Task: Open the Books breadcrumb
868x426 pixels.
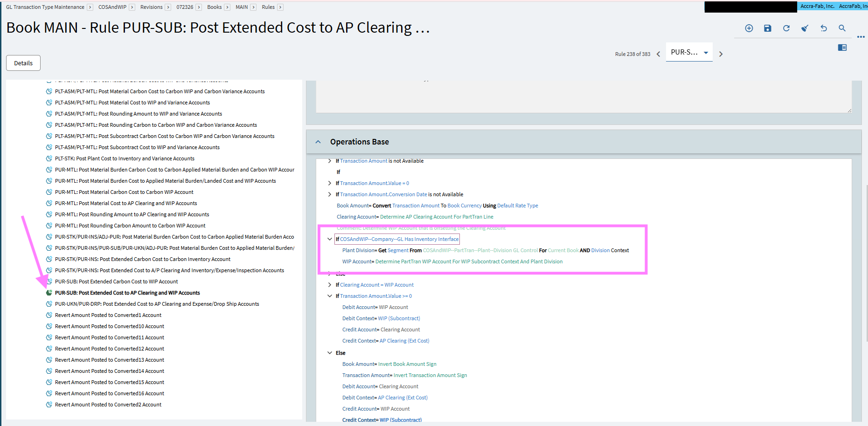Action: 215,7
